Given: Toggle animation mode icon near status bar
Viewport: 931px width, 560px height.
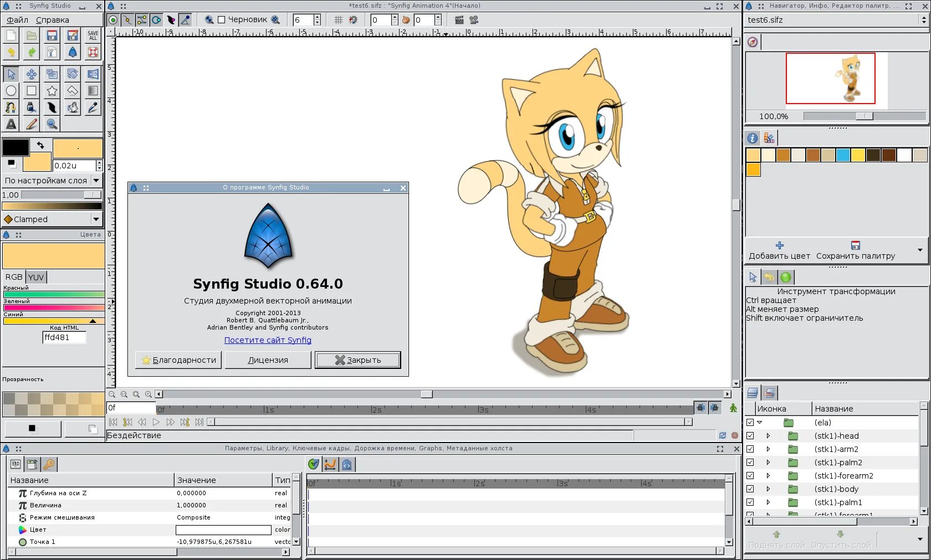Looking at the screenshot, I should (733, 408).
